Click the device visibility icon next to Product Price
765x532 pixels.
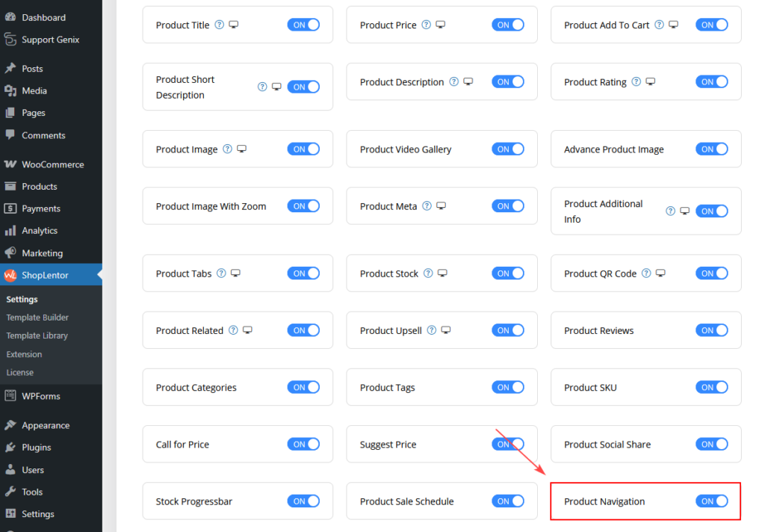[x=439, y=25]
